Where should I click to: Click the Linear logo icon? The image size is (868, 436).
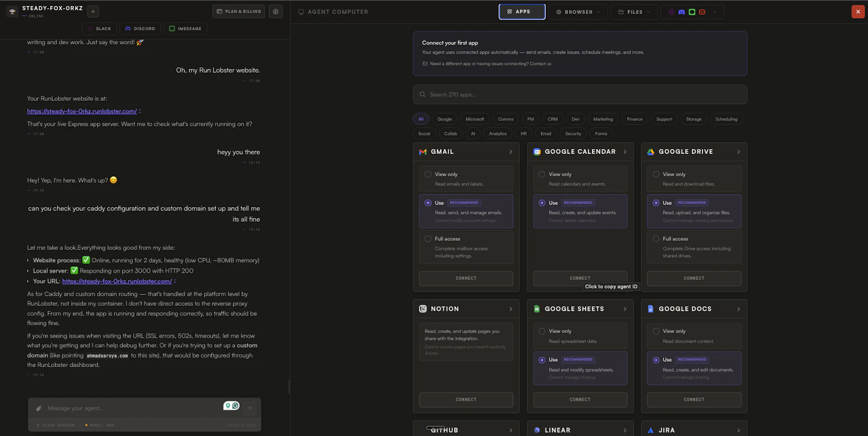537,430
